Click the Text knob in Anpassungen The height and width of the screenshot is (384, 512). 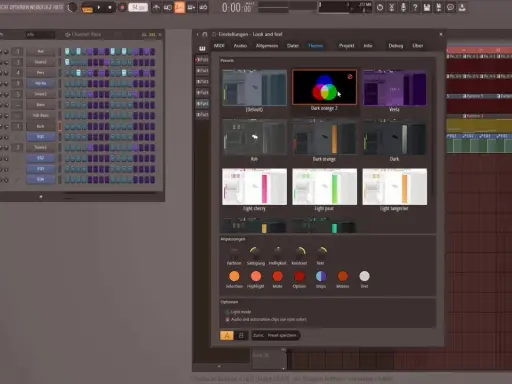point(321,252)
